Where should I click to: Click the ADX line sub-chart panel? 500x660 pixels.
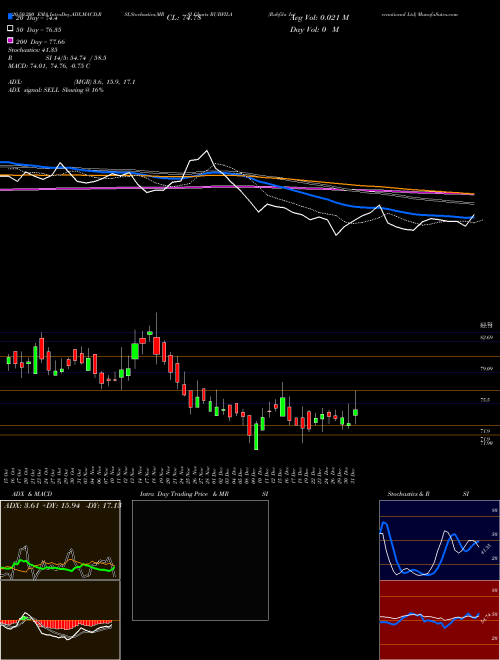[60, 540]
